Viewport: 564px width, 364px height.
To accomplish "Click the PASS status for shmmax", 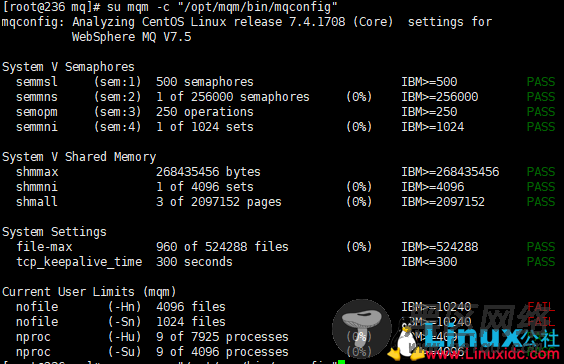I will pyautogui.click(x=541, y=172).
